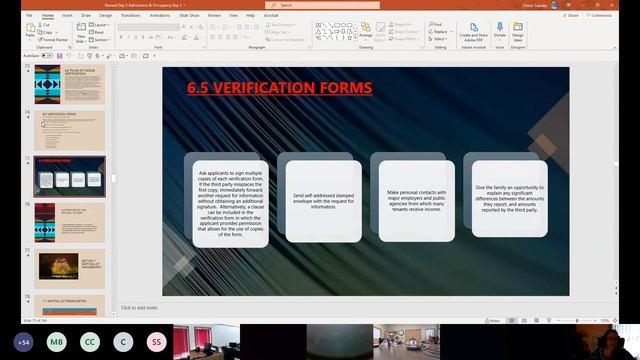Toggle the AutoSave switch
Image resolution: width=640 pixels, height=360 pixels.
tap(47, 56)
